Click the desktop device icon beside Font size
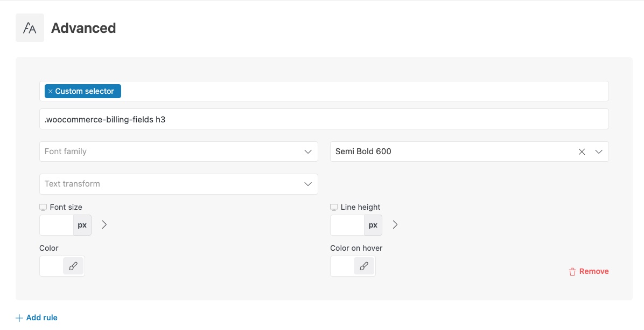 (x=43, y=207)
